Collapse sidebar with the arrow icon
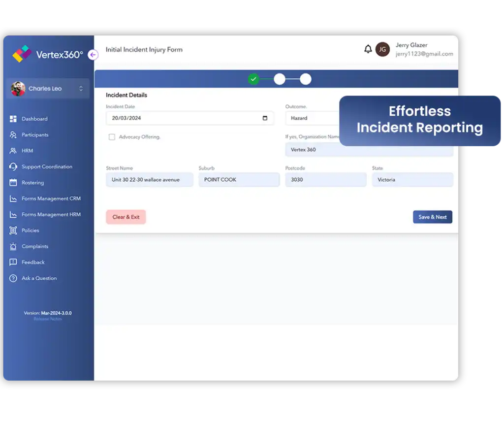 (93, 55)
